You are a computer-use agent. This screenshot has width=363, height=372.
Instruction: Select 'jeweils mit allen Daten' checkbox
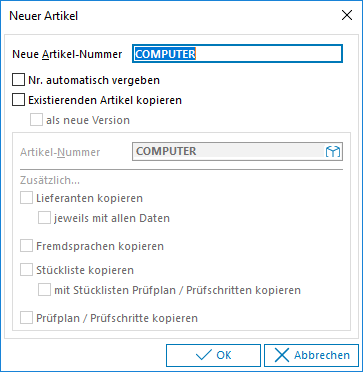(x=44, y=218)
